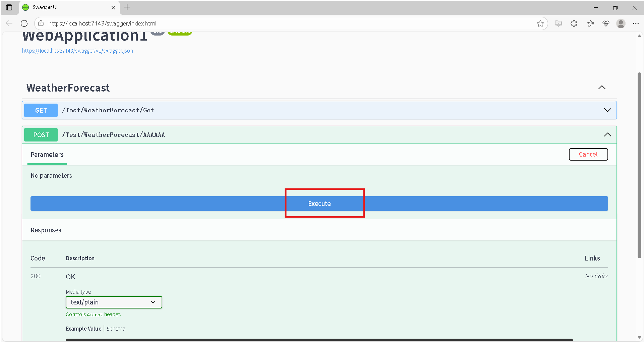Click the vertical page scrollbar thumb
Viewport: 644px width, 342px height.
point(639,165)
